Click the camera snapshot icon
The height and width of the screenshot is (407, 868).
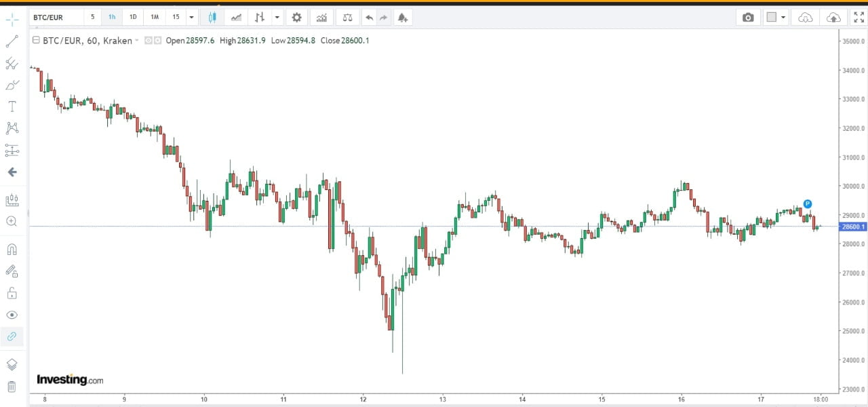click(x=748, y=18)
